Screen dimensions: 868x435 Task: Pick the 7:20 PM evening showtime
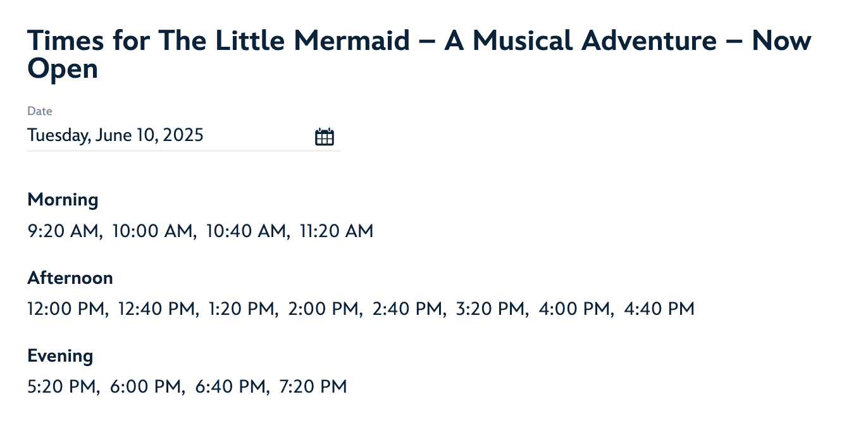coord(313,387)
